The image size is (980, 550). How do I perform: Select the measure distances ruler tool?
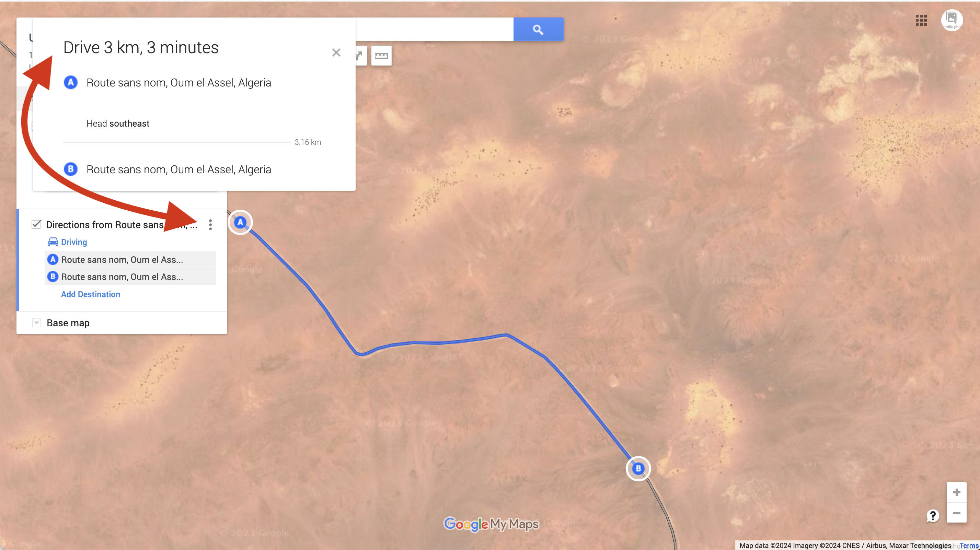(x=381, y=56)
